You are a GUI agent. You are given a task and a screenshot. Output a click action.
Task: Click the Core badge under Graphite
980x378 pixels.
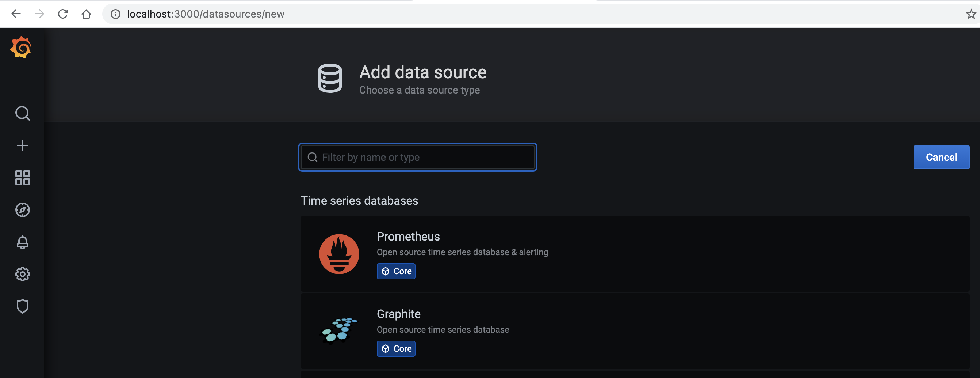pos(396,349)
